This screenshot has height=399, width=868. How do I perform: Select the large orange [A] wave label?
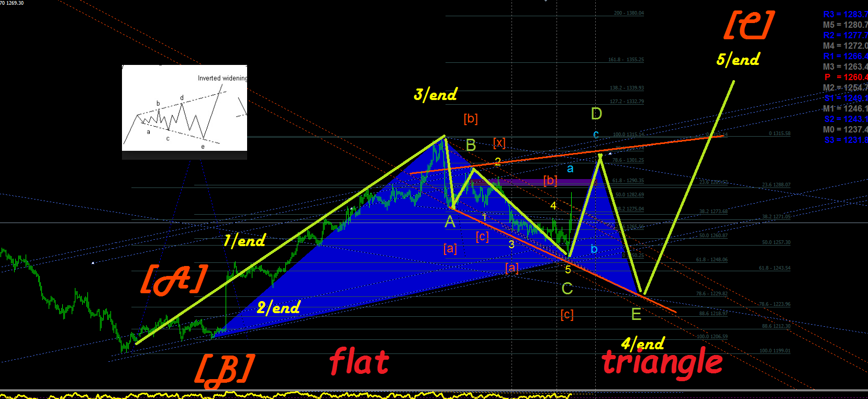coord(174,279)
